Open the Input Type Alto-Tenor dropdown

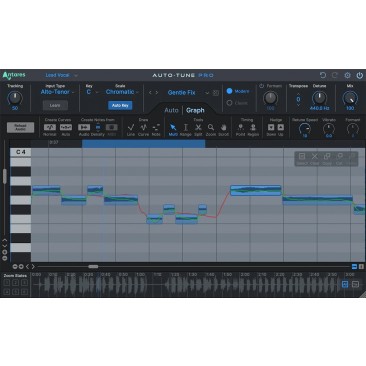57,92
